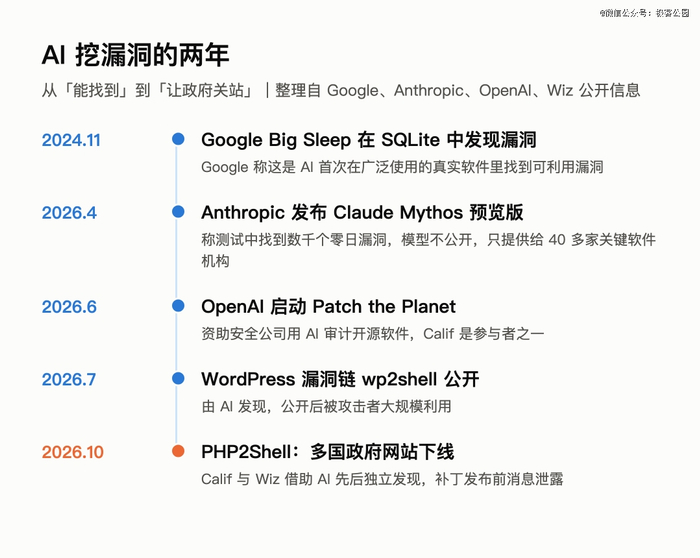Click the date label 2026.6
This screenshot has height=558, width=700.
(x=69, y=307)
